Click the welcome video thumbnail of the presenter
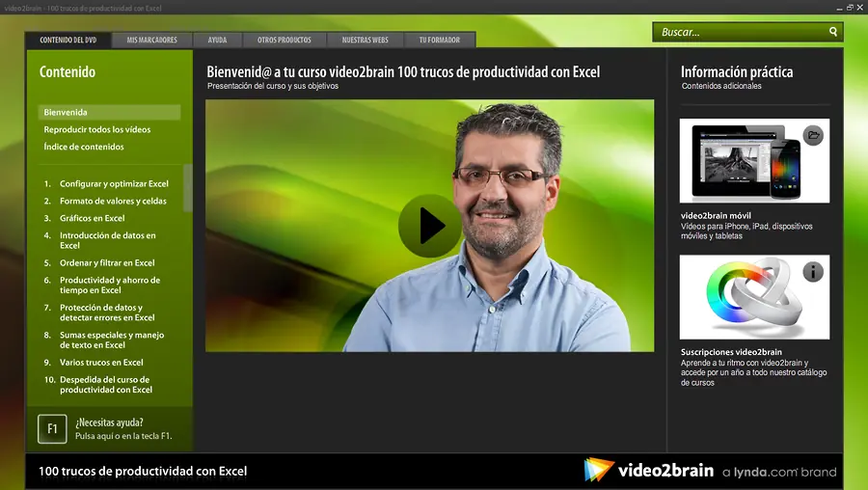 tap(429, 226)
